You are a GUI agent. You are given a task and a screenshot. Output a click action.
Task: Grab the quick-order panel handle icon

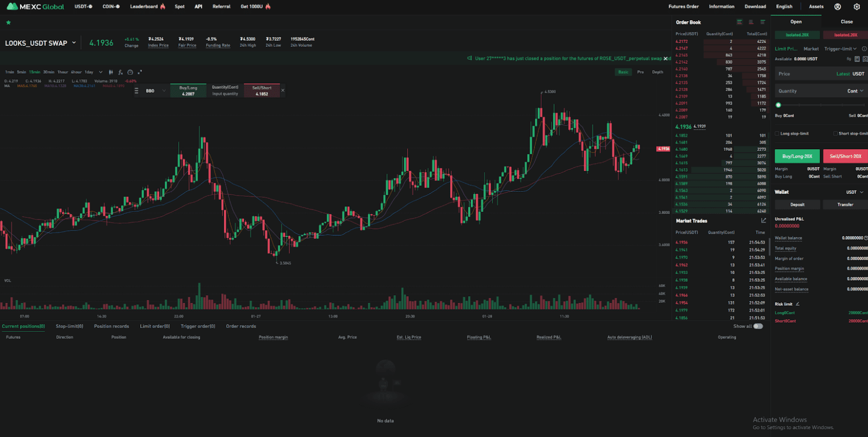click(136, 90)
